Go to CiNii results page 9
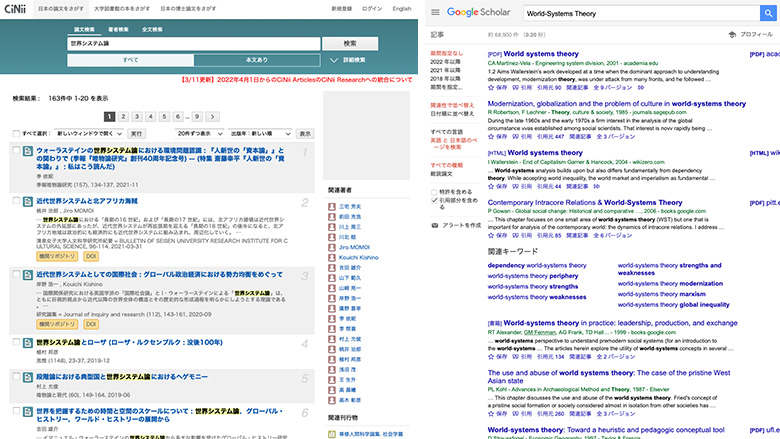Viewport: 780px width, 439px height. (197, 117)
